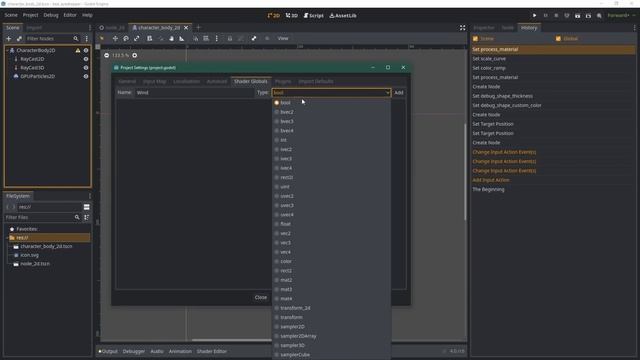Viewport: 640px width, 360px height.
Task: Click the Filter Nodes search magnifier icon
Action: [x=76, y=38]
